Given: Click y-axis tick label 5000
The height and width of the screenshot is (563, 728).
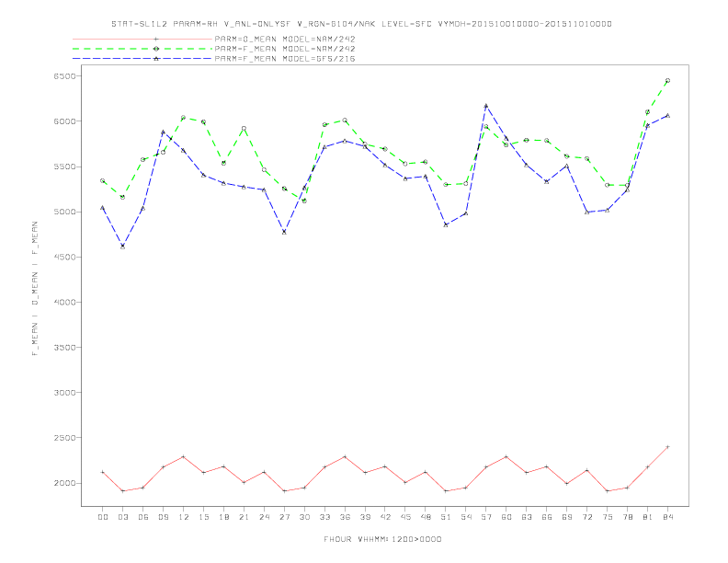Looking at the screenshot, I should pos(64,212).
